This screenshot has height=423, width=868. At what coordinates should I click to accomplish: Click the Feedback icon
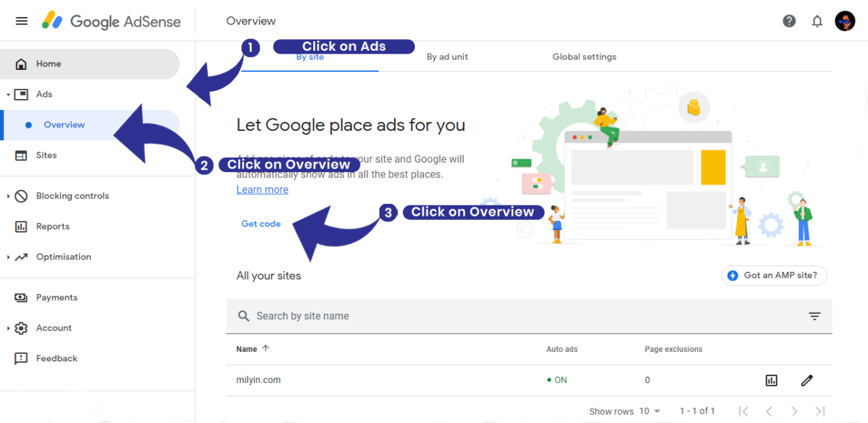[x=21, y=359]
